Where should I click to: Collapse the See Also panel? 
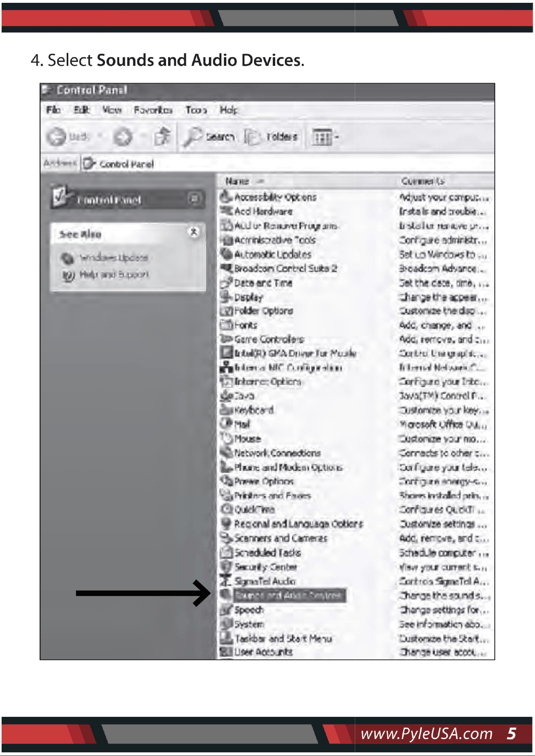click(x=194, y=232)
